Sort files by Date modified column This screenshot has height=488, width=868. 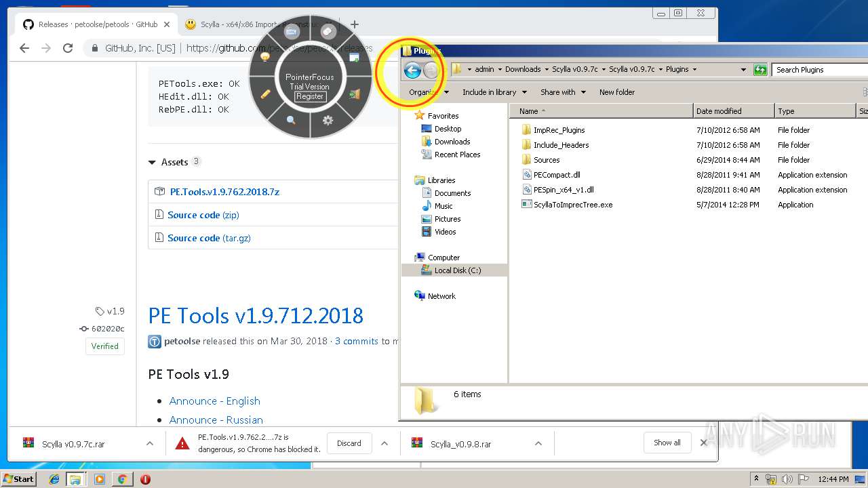point(734,111)
